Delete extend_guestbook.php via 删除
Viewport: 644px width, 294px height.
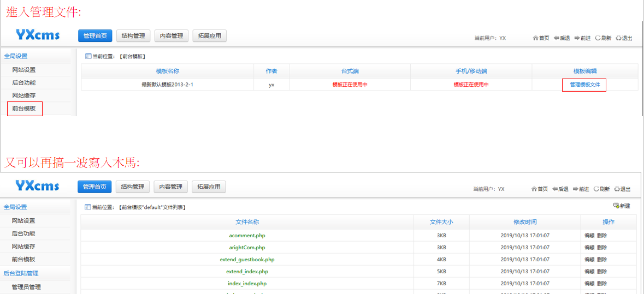coord(602,259)
